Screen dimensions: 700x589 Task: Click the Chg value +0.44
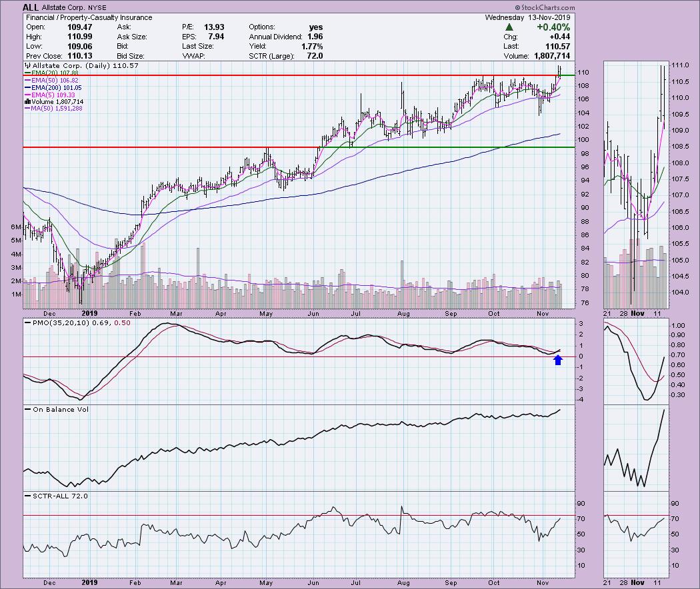click(560, 37)
